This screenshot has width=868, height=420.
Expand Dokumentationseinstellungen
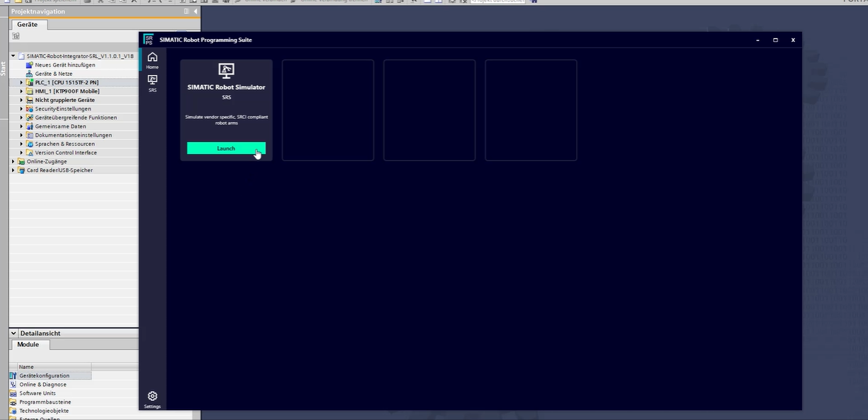point(21,135)
